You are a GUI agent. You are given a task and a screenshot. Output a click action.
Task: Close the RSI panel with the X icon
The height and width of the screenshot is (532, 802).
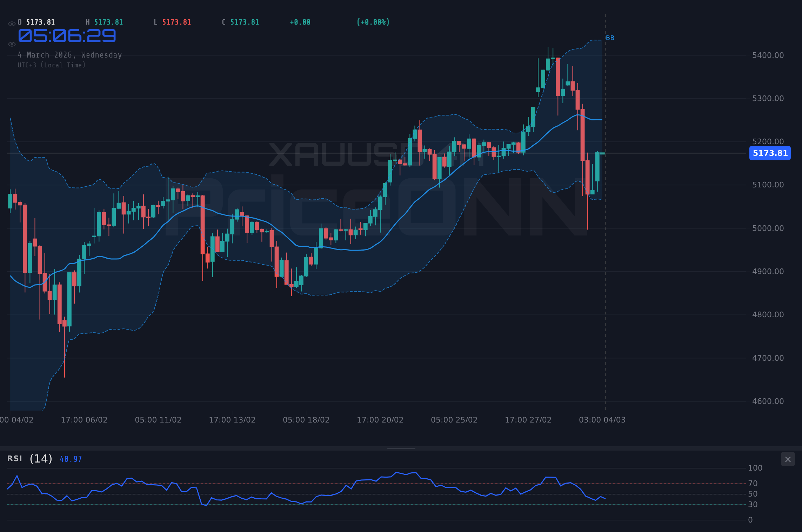(788, 459)
